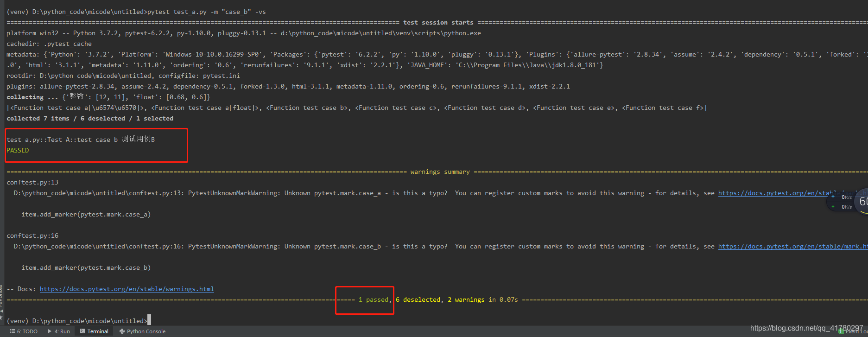
Task: Click the 'collected 7 items / 6 deselected' line
Action: tap(90, 118)
